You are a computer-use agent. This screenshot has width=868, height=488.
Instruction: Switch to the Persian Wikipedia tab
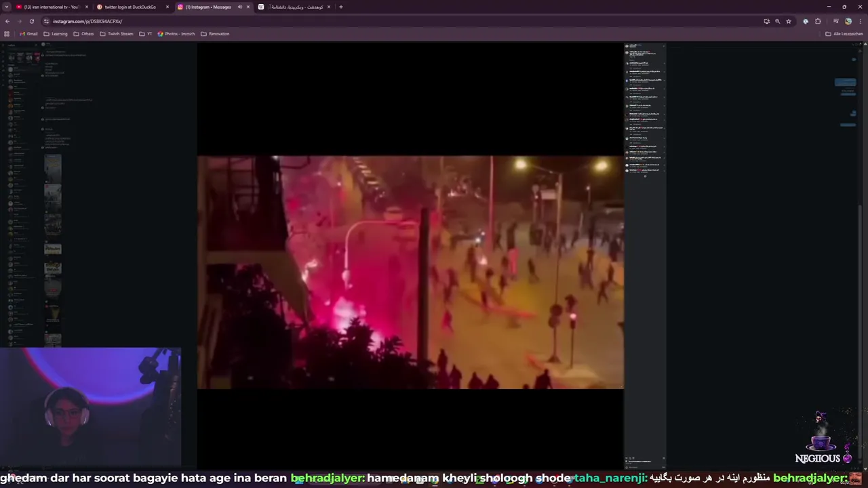pos(294,7)
